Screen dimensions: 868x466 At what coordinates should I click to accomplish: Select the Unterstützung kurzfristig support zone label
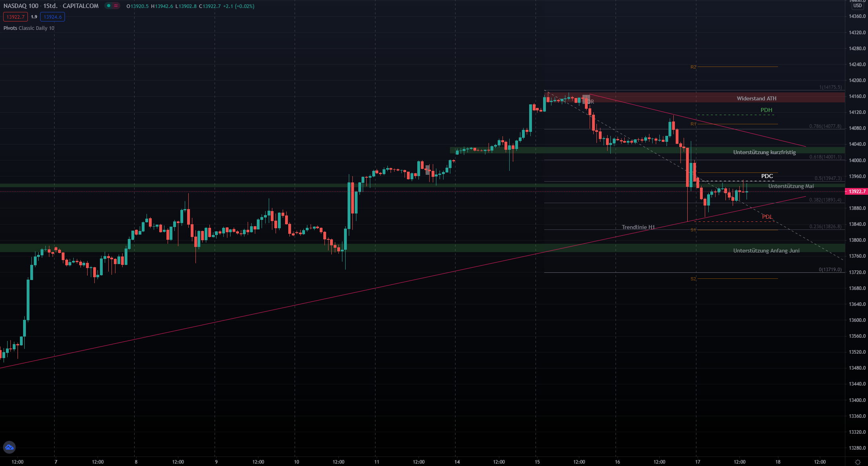(764, 152)
